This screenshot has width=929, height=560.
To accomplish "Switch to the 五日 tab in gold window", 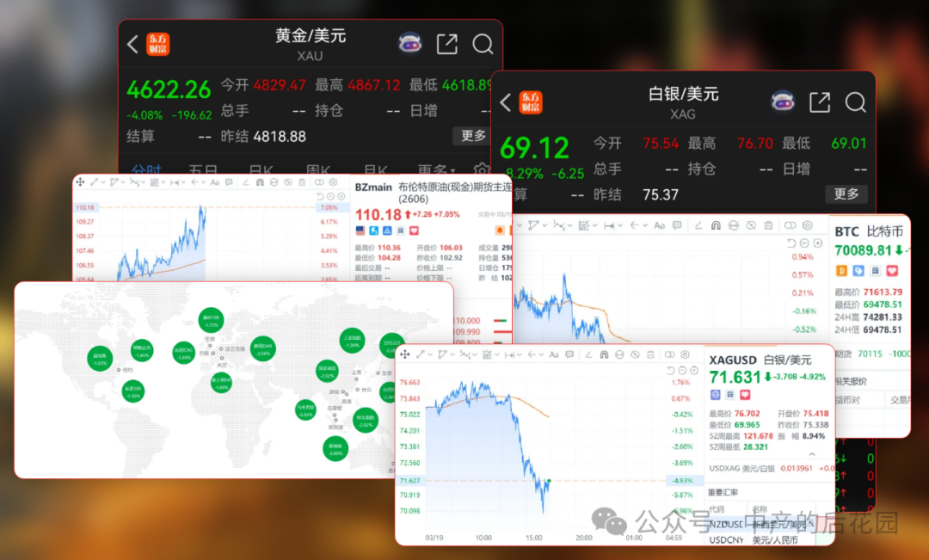I will click(203, 169).
